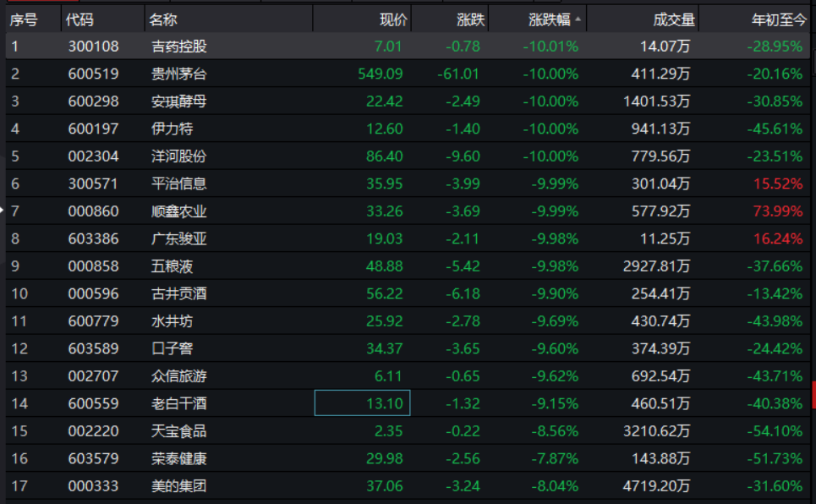Sort by the 现价 column header
Screen dimensions: 816x504
coord(393,19)
